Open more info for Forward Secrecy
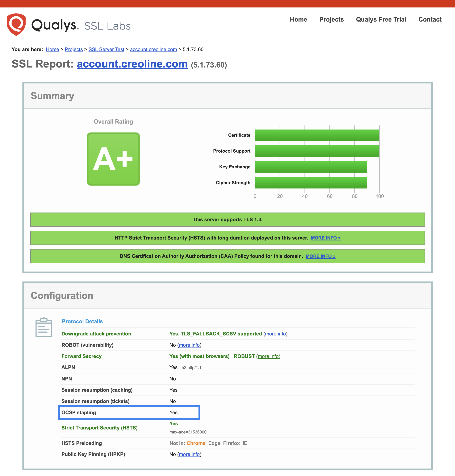Image resolution: width=455 pixels, height=476 pixels. pyautogui.click(x=268, y=356)
